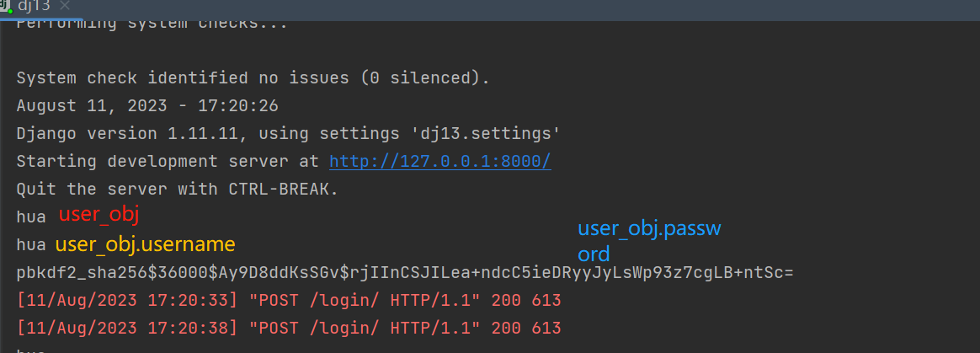Click the 'System check identified no issues' line
The image size is (980, 353).
253,78
